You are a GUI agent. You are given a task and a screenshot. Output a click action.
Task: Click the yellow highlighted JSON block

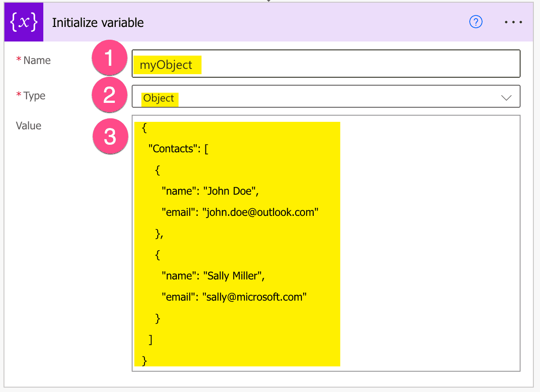236,243
